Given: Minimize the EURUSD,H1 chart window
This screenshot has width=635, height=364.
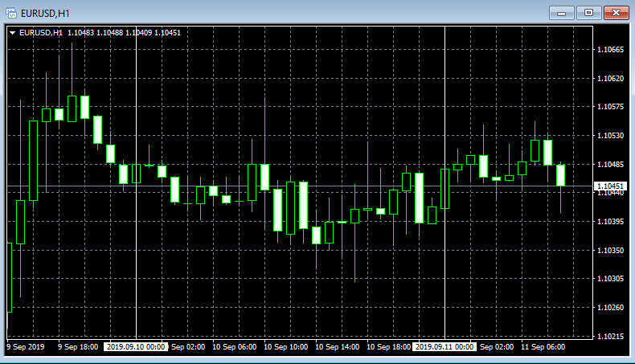Looking at the screenshot, I should coord(561,13).
